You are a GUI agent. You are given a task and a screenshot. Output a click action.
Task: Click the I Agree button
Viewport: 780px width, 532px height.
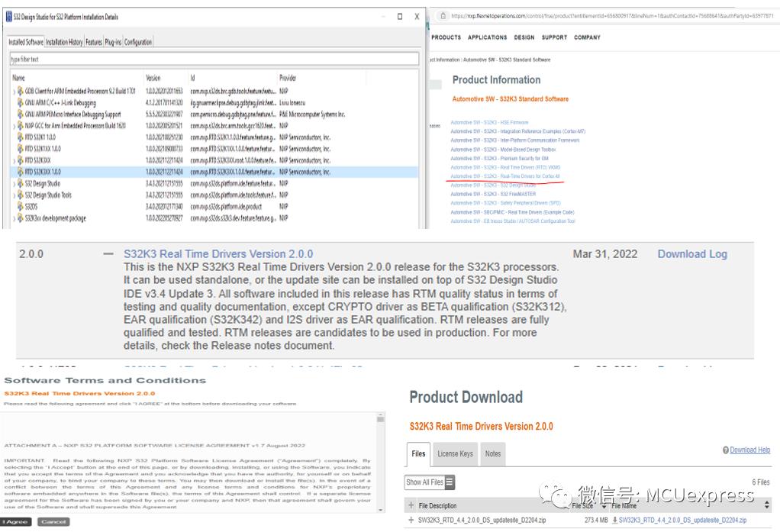tap(16, 521)
